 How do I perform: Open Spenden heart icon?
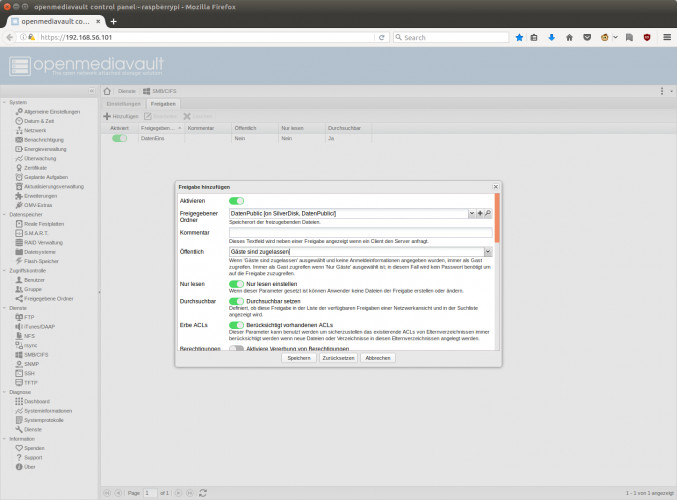point(19,448)
